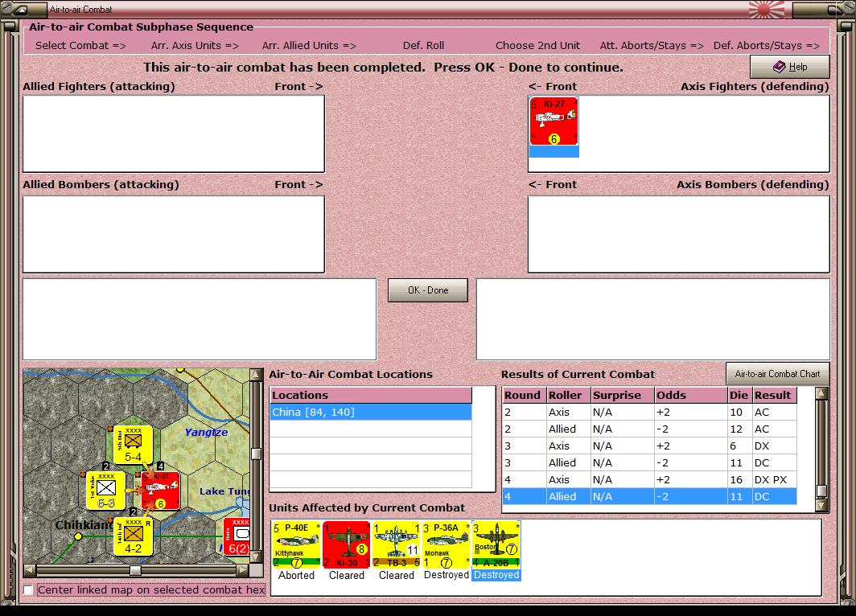Click the Roller column header
This screenshot has width=856, height=616.
coord(568,395)
